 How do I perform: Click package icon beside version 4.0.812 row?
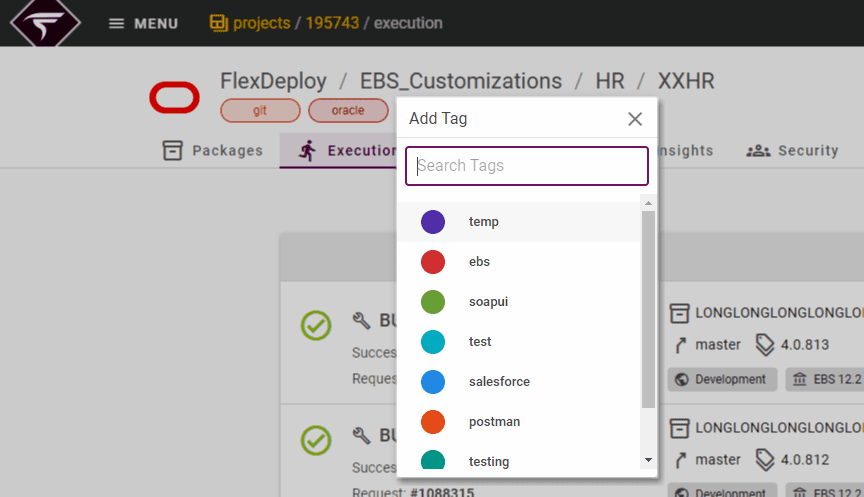click(679, 428)
